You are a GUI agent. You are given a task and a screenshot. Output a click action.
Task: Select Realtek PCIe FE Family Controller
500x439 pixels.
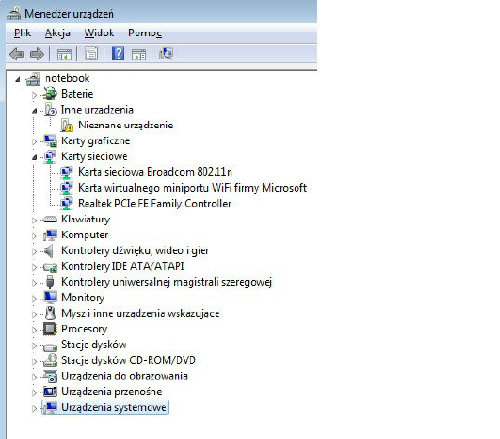point(154,203)
